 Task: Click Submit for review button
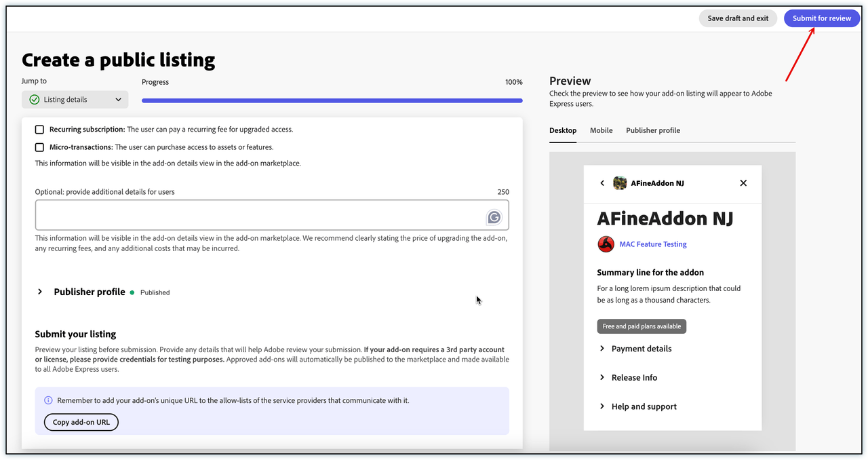point(821,18)
